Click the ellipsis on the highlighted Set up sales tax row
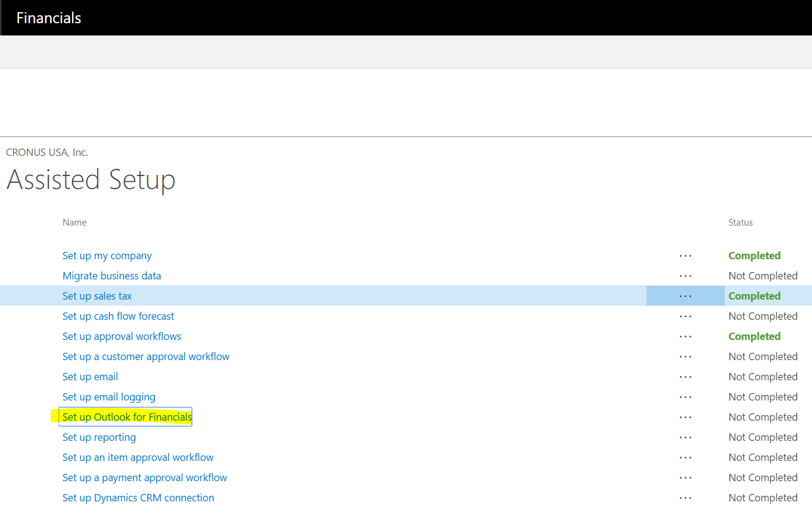812x516 pixels. click(685, 295)
